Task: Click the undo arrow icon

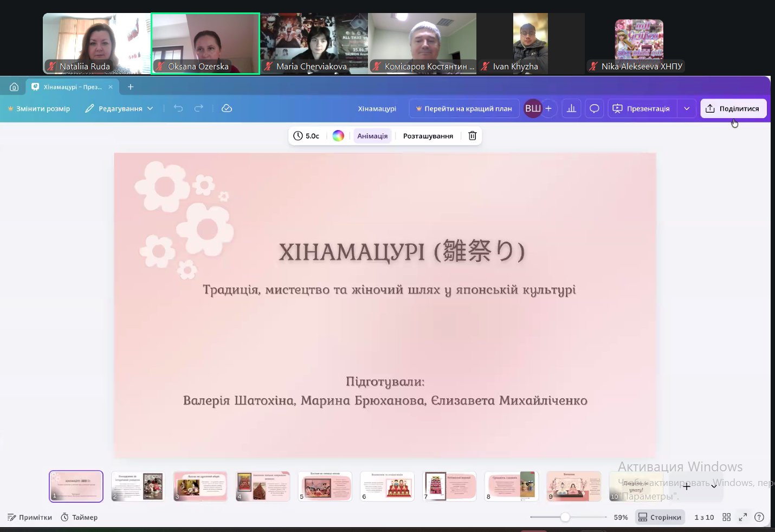Action: 178,108
